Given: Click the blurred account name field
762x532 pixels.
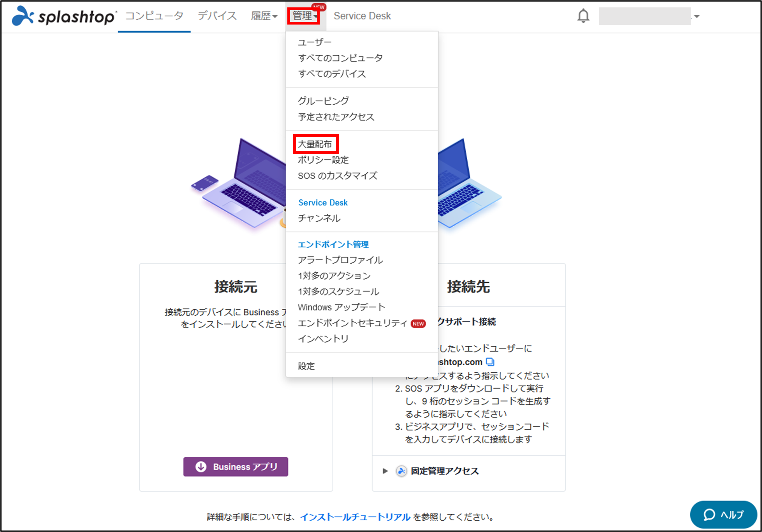Looking at the screenshot, I should (645, 16).
